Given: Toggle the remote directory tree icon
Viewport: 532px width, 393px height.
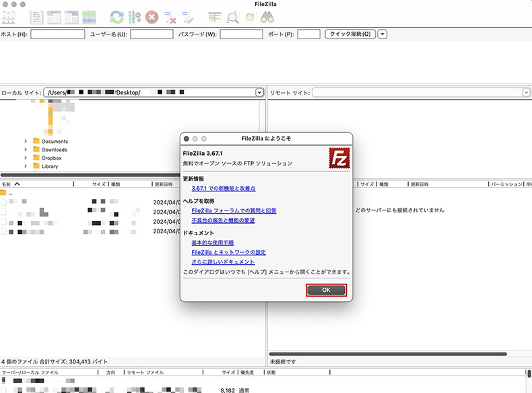Looking at the screenshot, I should 71,18.
